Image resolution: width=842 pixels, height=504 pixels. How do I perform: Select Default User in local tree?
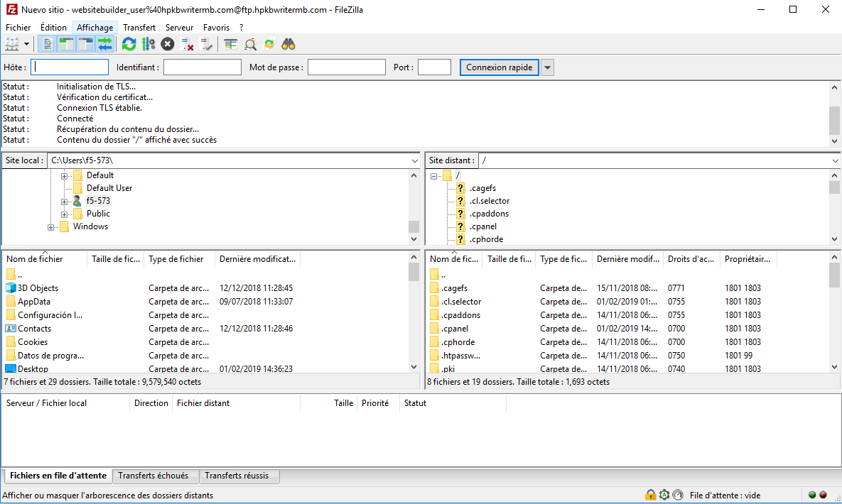pos(109,188)
